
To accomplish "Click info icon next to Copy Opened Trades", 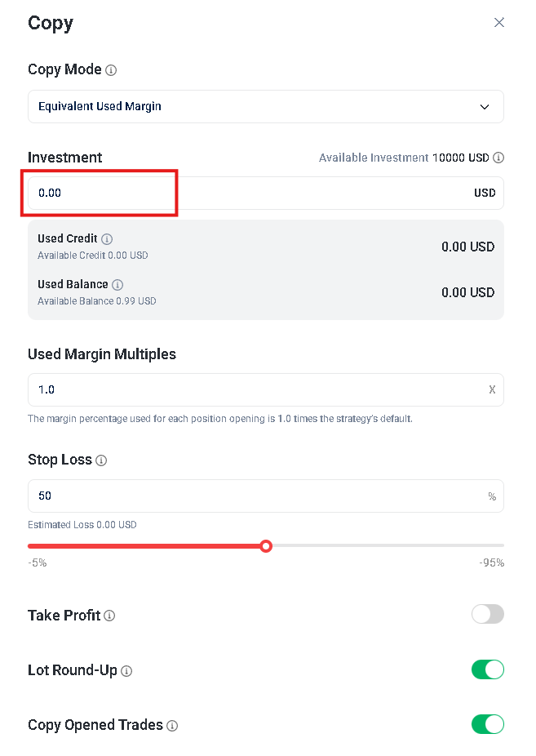I will tap(172, 725).
